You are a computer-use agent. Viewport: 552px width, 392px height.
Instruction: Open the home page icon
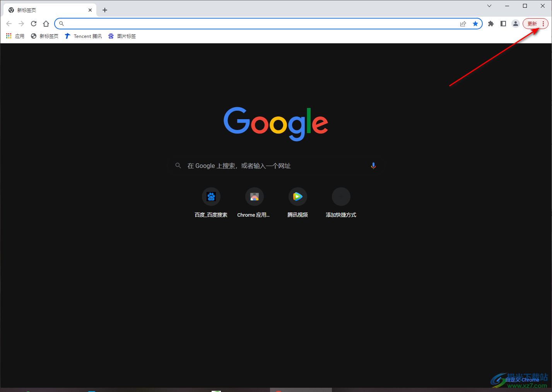pyautogui.click(x=46, y=24)
